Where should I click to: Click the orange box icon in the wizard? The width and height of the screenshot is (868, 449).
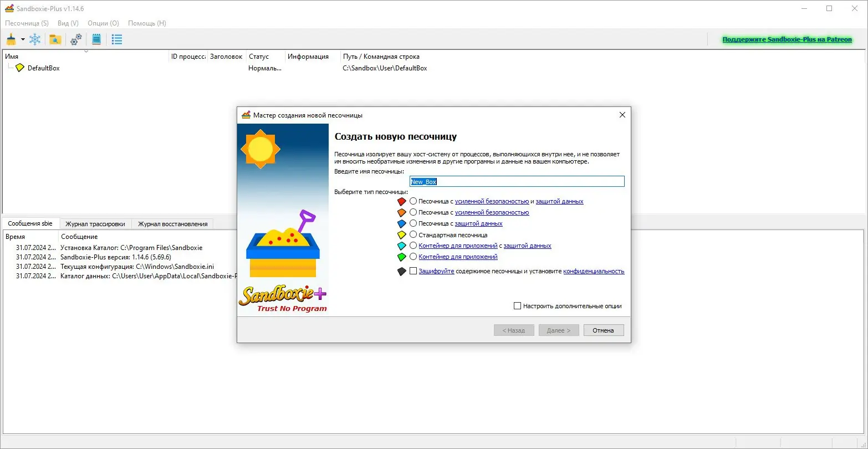(x=402, y=213)
